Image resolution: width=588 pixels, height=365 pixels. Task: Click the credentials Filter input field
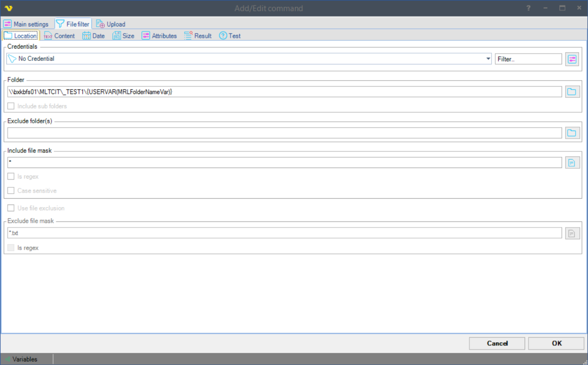[x=528, y=59]
